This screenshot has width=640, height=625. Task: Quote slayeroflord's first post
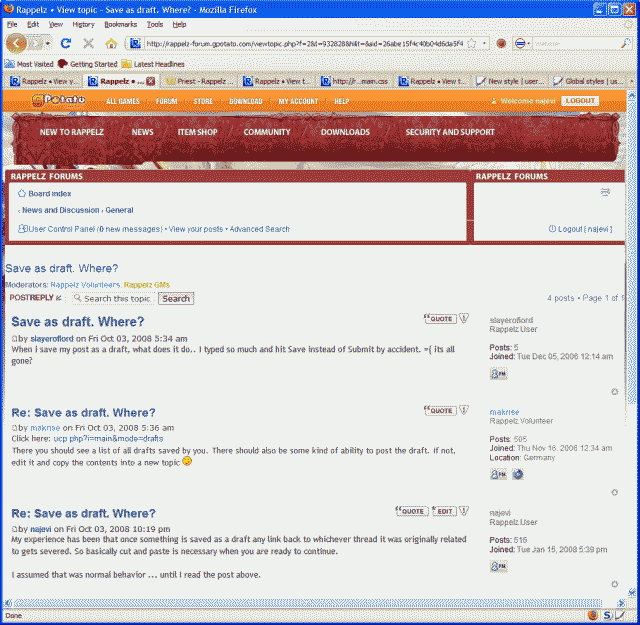pyautogui.click(x=440, y=318)
